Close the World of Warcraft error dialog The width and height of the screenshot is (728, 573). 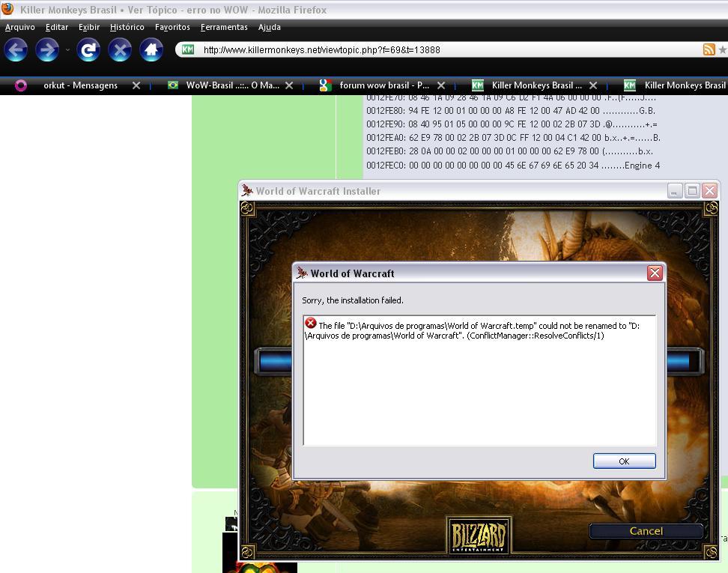[x=655, y=273]
